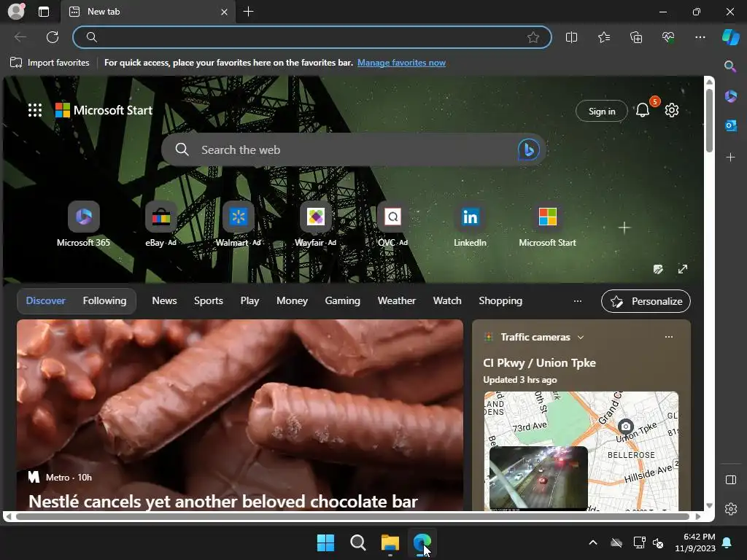The height and width of the screenshot is (560, 747).
Task: Open the Weather category
Action: pos(396,300)
